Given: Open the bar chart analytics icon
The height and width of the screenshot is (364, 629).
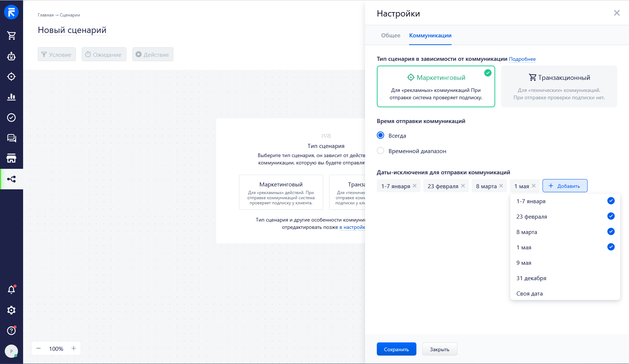Looking at the screenshot, I should pos(11,97).
